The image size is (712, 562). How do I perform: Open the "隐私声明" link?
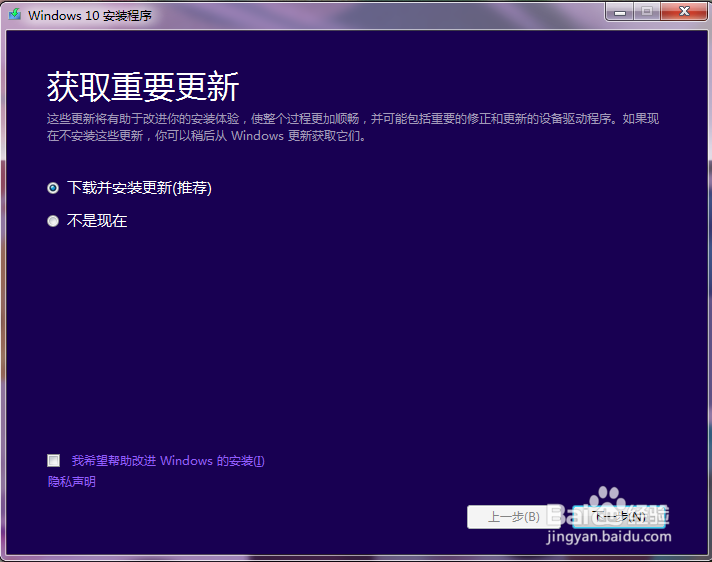tap(72, 482)
